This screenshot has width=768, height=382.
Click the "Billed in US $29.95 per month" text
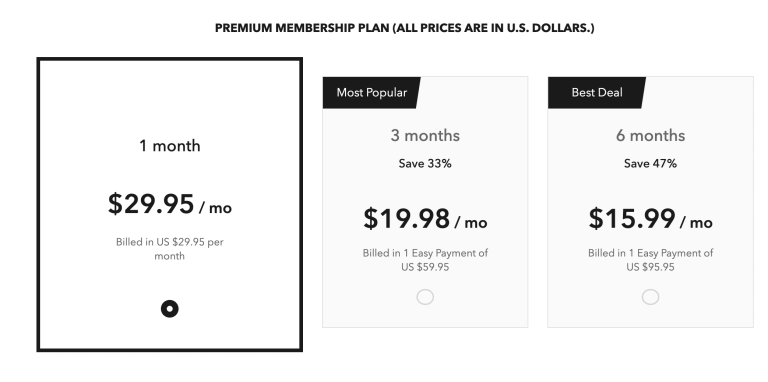[169, 249]
